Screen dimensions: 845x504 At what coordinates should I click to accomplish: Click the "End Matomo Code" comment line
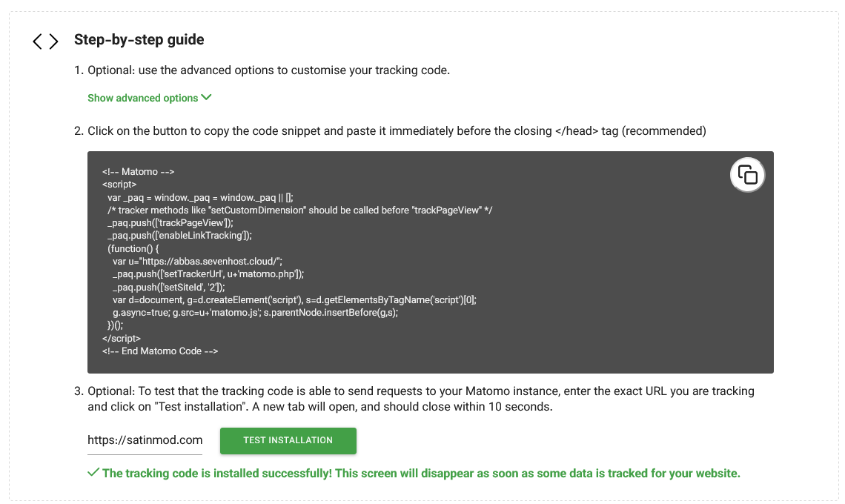click(x=160, y=351)
